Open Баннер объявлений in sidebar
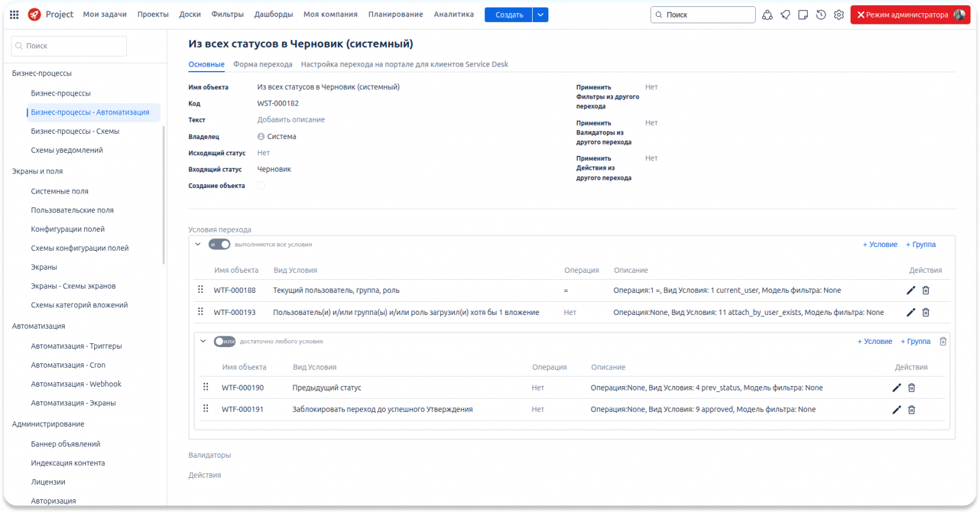Viewport: 980px width, 513px height. [x=66, y=444]
